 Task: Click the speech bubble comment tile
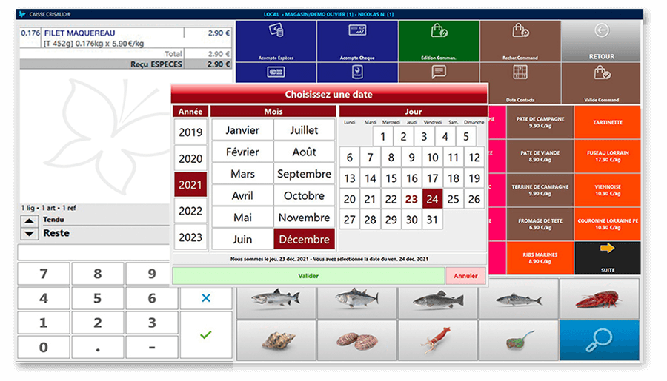pos(439,73)
